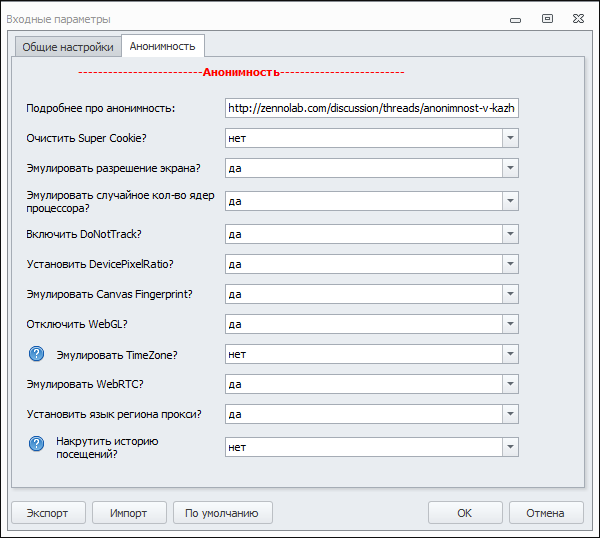
Task: Click the Экспорт button
Action: [48, 513]
